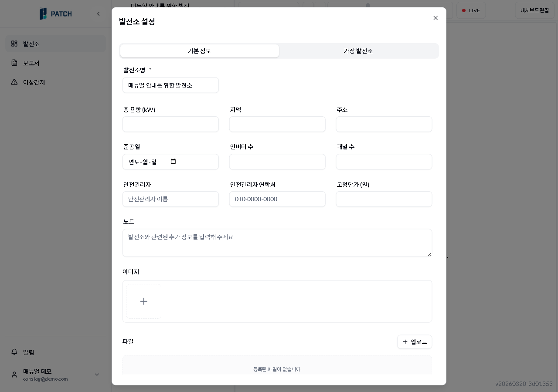The width and height of the screenshot is (558, 392).
Task: Toggle the LIVE status indicator
Action: pyautogui.click(x=471, y=10)
